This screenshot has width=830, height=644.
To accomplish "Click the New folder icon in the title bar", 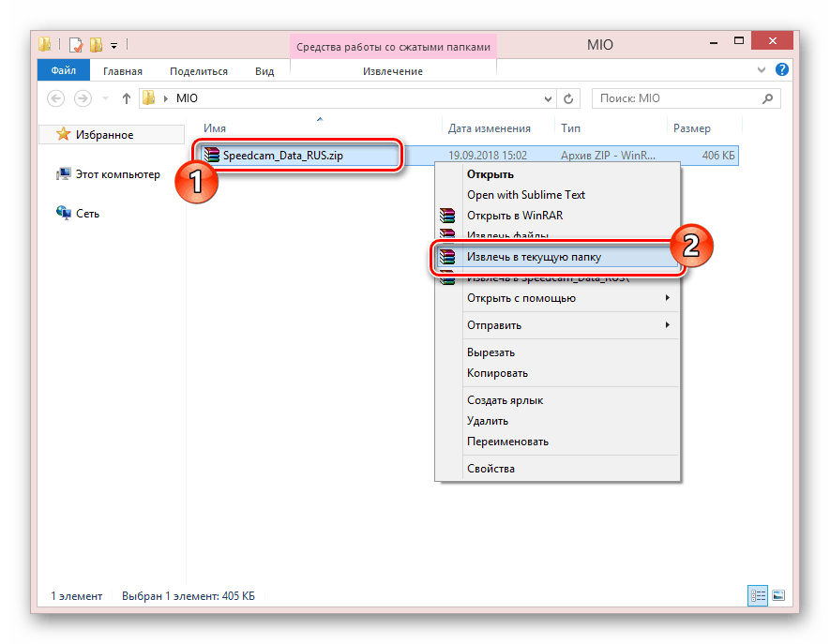I will click(x=95, y=44).
